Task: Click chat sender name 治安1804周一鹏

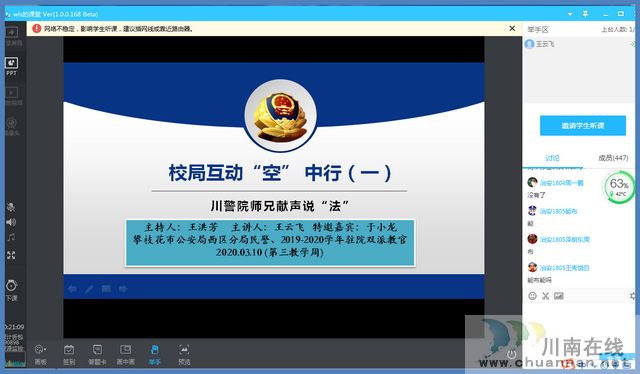Action: point(562,183)
